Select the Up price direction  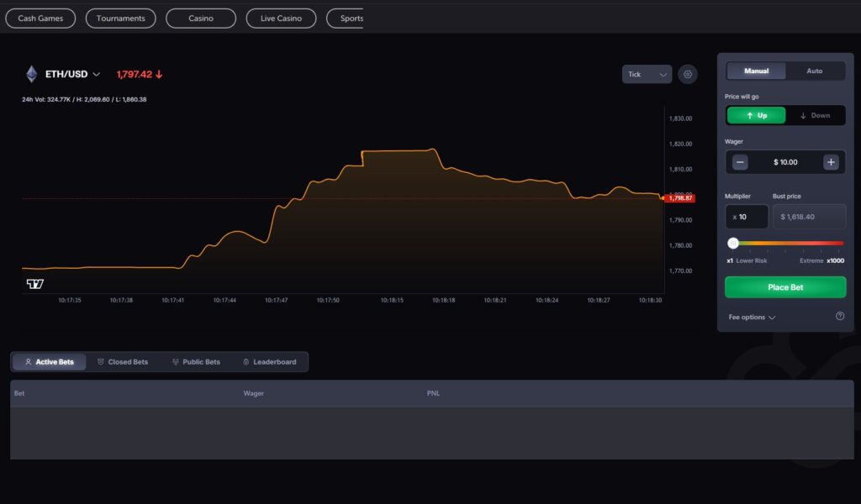756,115
